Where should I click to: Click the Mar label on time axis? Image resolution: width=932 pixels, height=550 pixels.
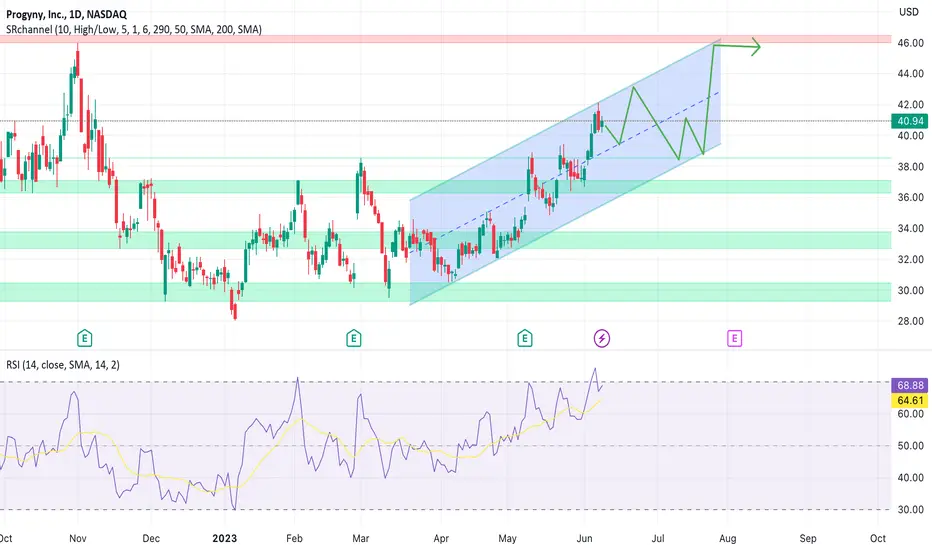pyautogui.click(x=361, y=538)
